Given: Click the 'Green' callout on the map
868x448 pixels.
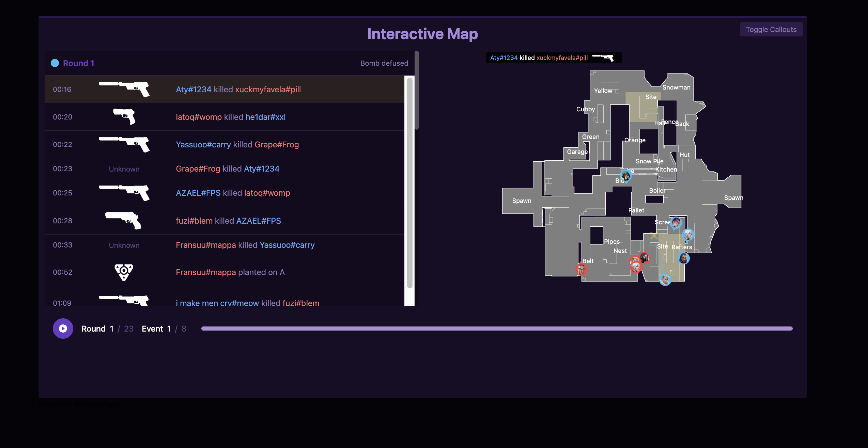Looking at the screenshot, I should (x=590, y=137).
